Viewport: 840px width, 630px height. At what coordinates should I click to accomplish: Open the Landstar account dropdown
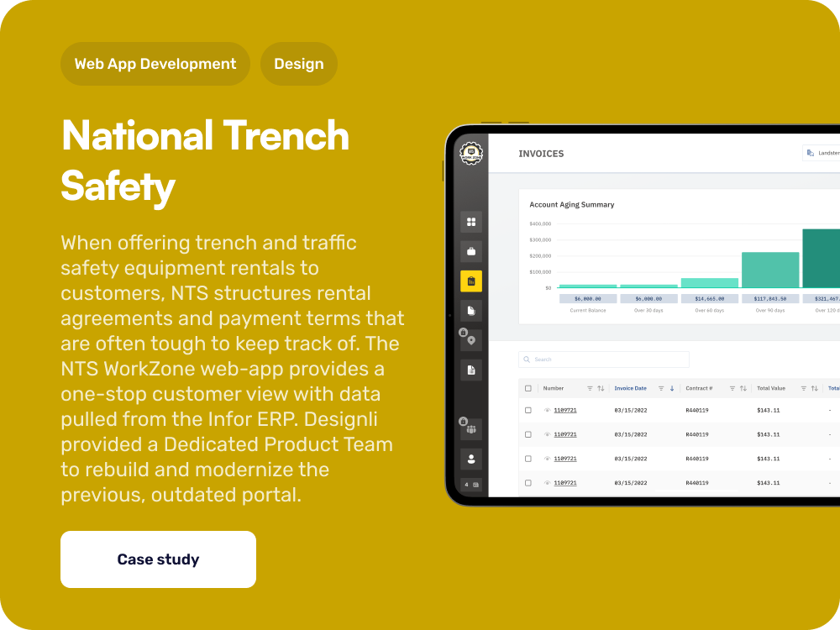coord(822,153)
